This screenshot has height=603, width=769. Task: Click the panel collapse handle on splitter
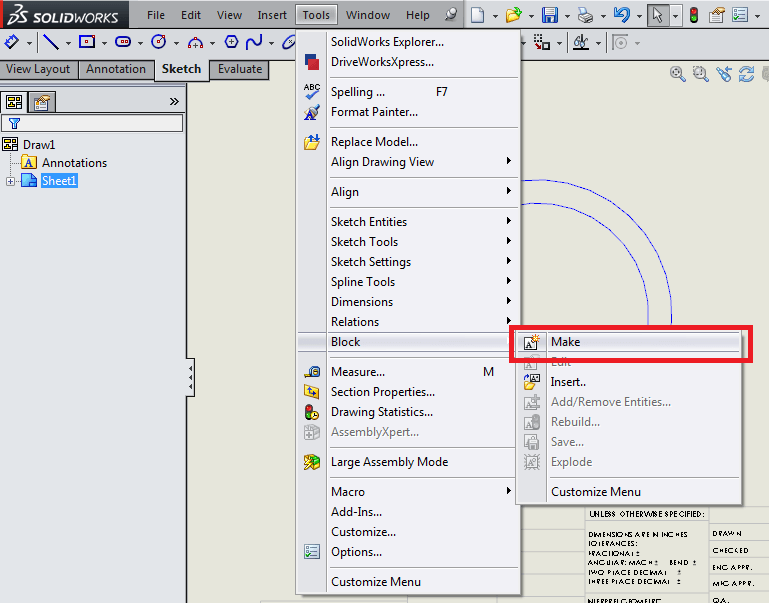(190, 377)
